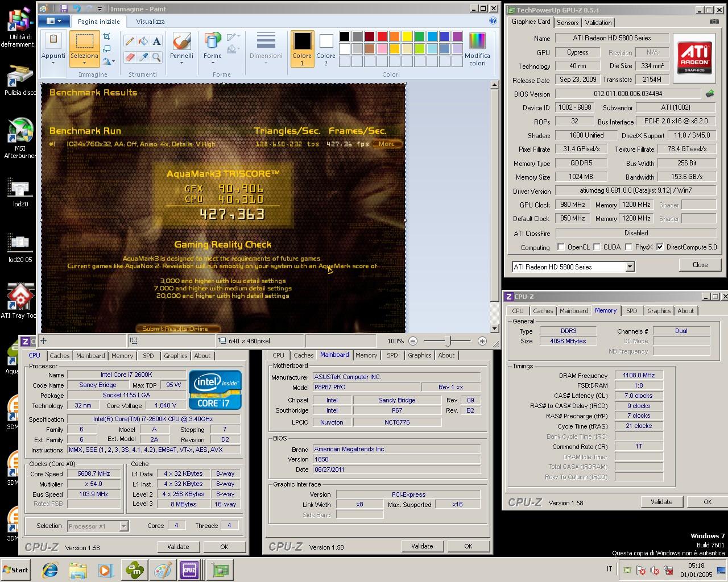Open Windows Media Player from the taskbar
728x582 pixels.
[x=105, y=569]
